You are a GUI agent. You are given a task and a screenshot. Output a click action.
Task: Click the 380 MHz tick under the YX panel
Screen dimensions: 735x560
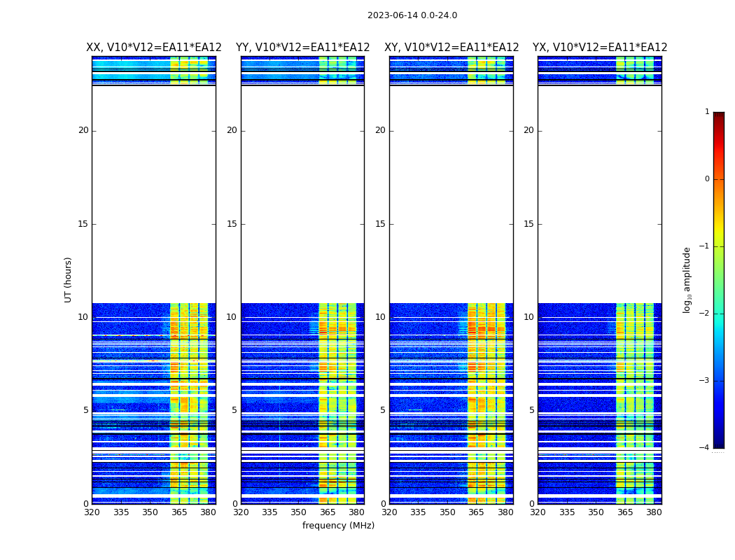(654, 512)
